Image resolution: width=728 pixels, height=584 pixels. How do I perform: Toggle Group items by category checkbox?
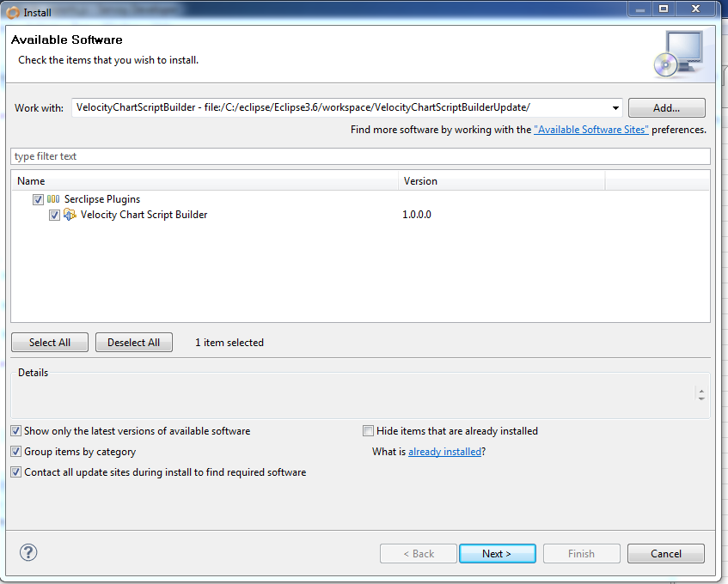click(15, 452)
